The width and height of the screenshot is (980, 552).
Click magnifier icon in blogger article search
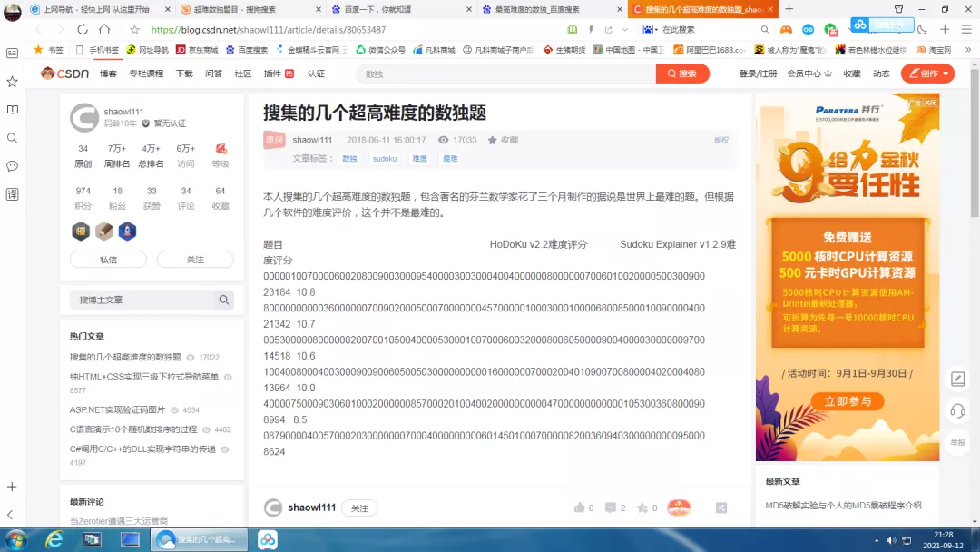coord(224,301)
